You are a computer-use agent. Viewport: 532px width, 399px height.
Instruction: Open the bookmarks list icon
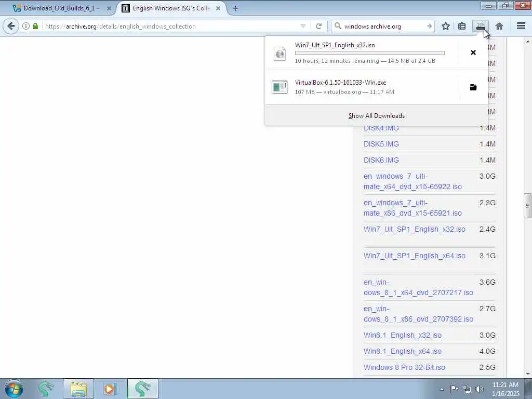pyautogui.click(x=462, y=26)
